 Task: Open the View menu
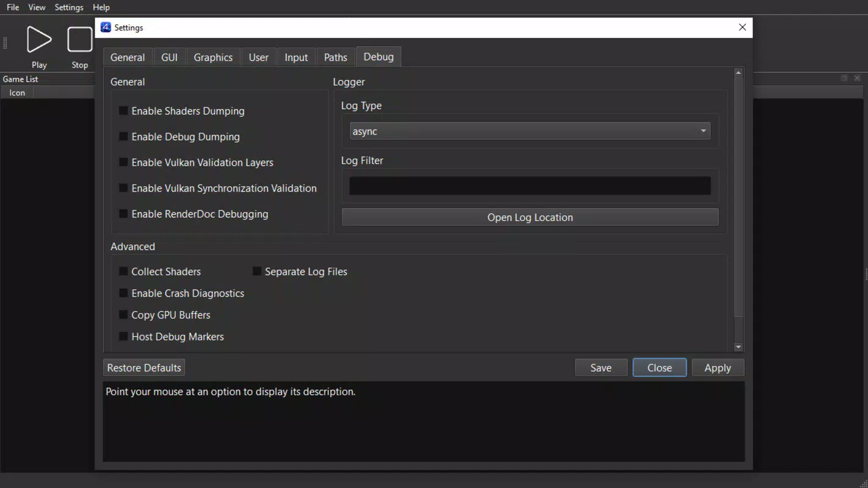click(37, 7)
